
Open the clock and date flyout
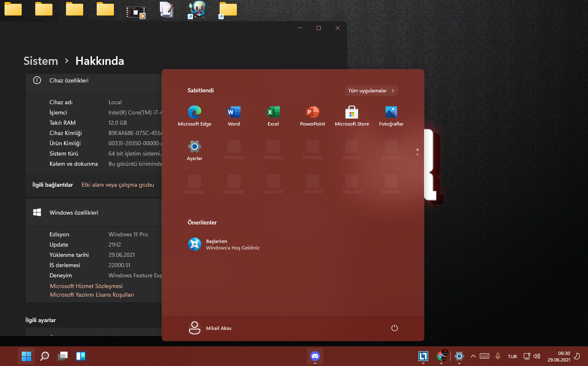tap(559, 357)
